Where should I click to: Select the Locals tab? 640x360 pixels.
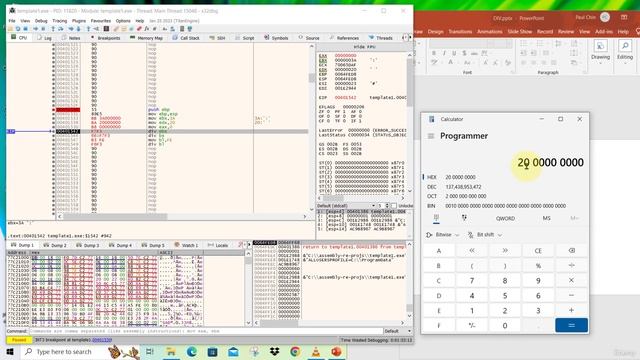(x=218, y=245)
